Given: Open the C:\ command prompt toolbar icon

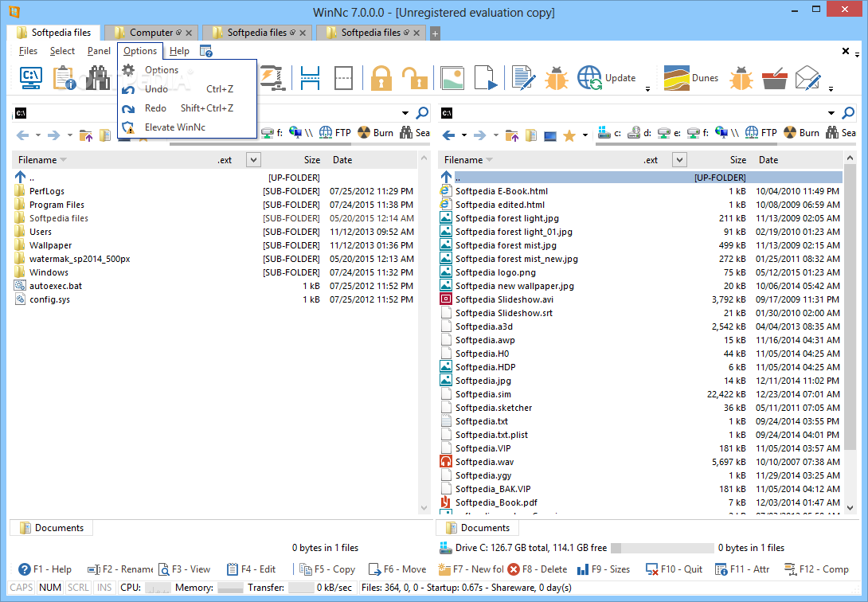Looking at the screenshot, I should (30, 78).
